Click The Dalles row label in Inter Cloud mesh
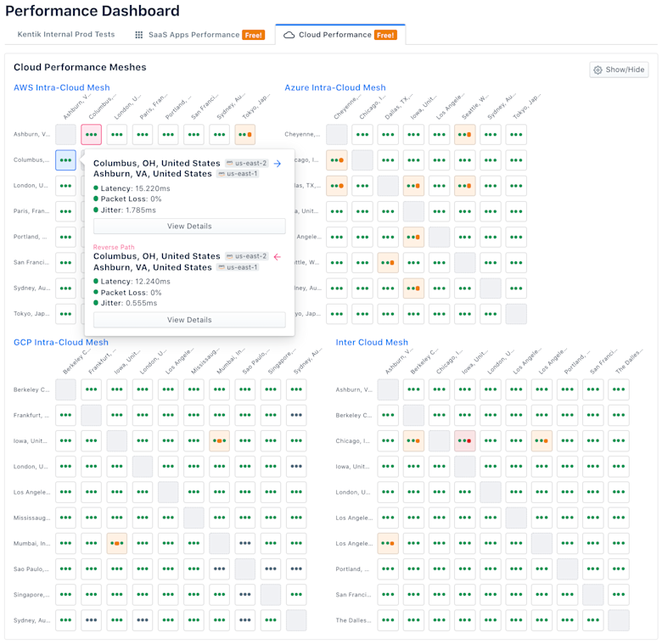This screenshot has height=644, width=662. (353, 620)
